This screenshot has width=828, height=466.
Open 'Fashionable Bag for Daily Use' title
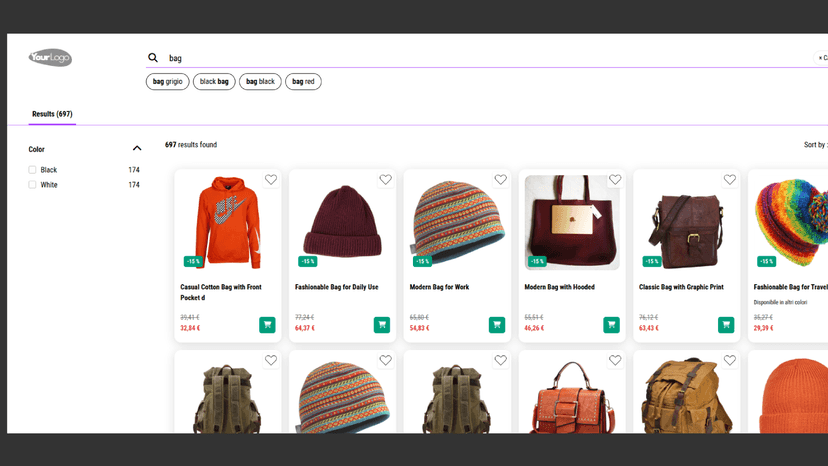pos(336,287)
